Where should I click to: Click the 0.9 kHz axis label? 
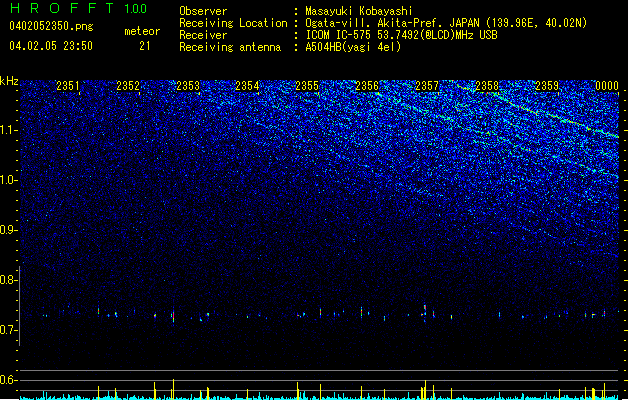coord(9,230)
